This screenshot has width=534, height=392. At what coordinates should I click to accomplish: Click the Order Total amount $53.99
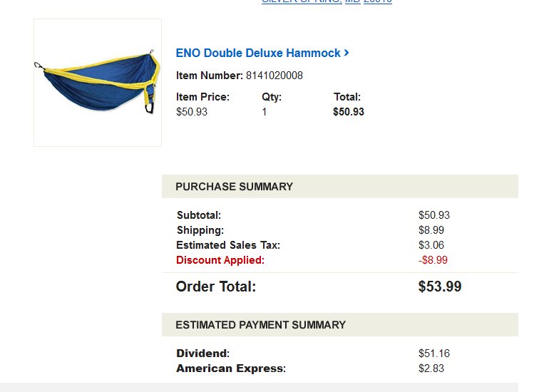pyautogui.click(x=440, y=286)
